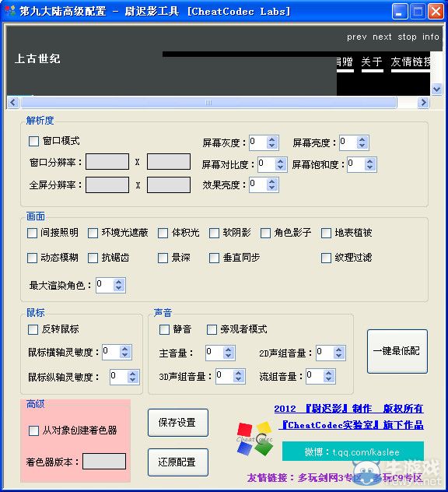The image size is (448, 492).
Task: Check the 软阴影 option
Action: coord(214,233)
